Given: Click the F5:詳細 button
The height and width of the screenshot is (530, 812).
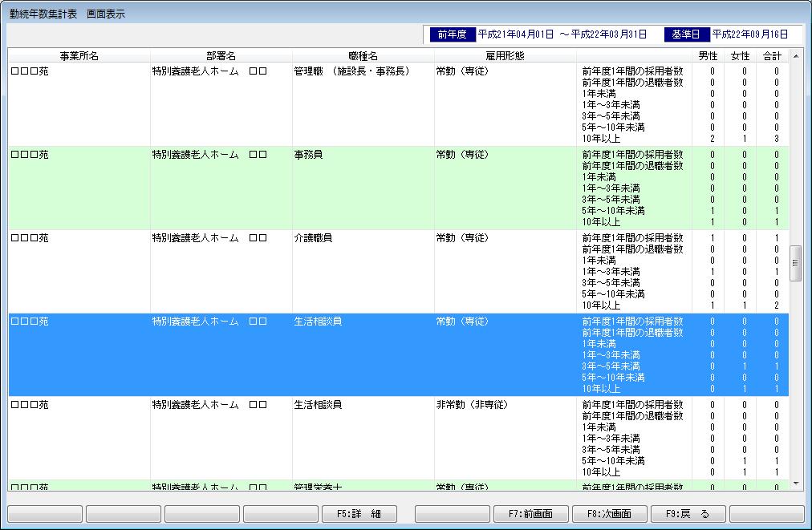Looking at the screenshot, I should click(359, 514).
